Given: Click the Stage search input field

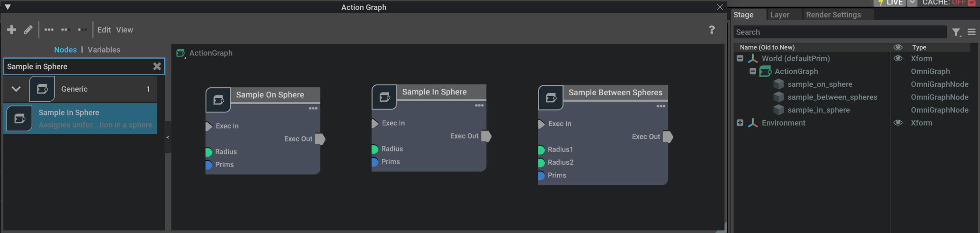Looking at the screenshot, I should [839, 32].
